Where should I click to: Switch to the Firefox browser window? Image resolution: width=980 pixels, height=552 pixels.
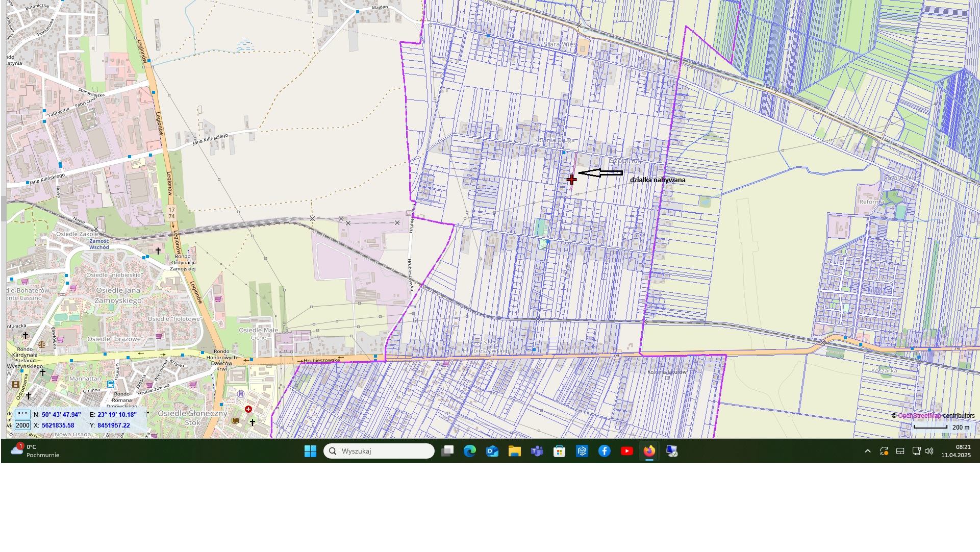[649, 451]
